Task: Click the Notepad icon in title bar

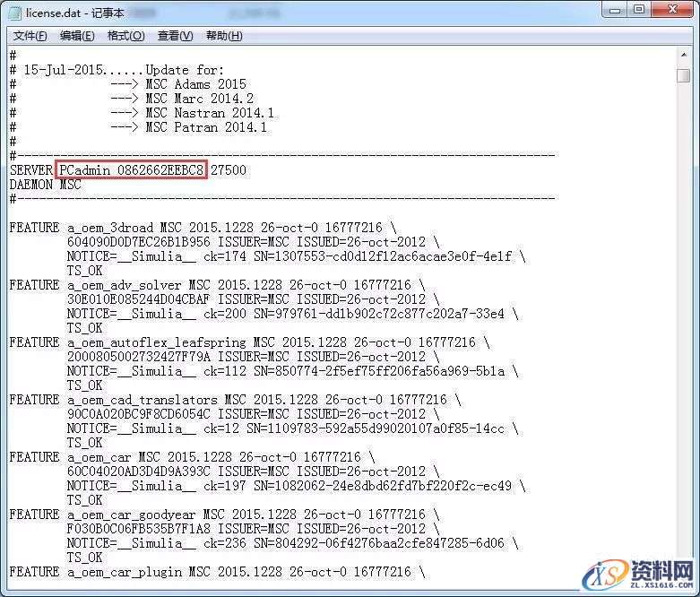Action: [x=14, y=13]
